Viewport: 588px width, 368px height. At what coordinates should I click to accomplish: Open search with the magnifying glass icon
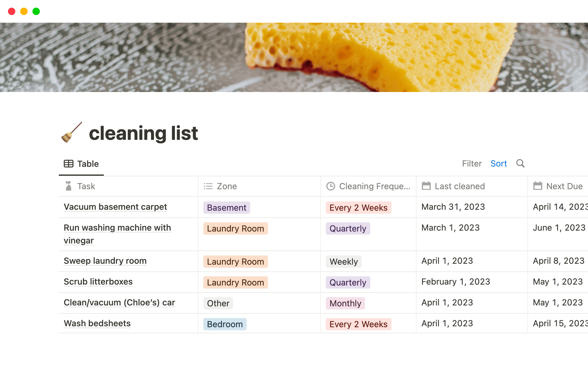[520, 163]
